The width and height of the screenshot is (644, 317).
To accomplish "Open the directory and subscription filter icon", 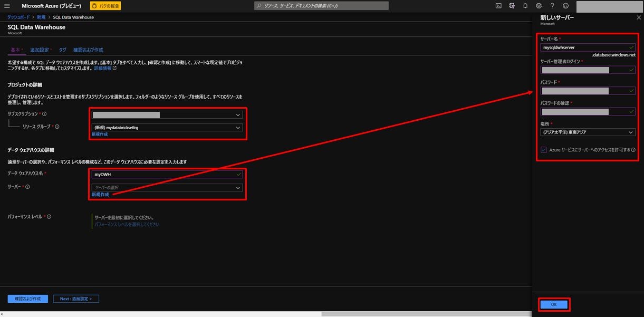I will pos(512,6).
